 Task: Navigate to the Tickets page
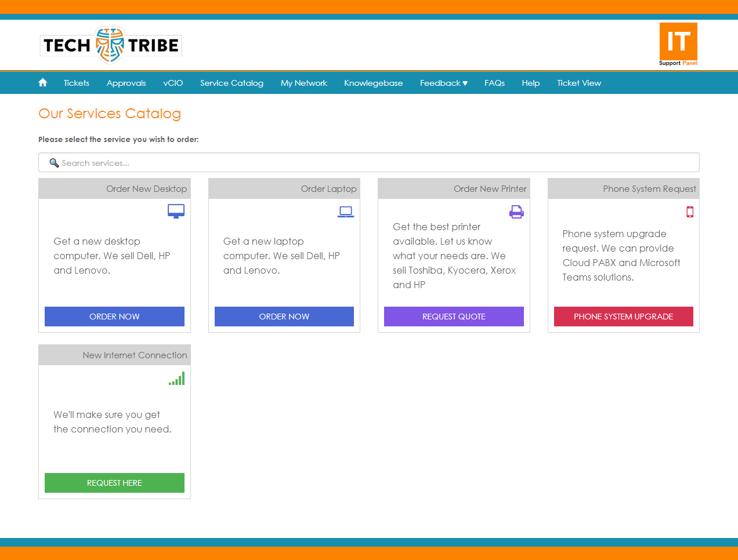pyautogui.click(x=76, y=82)
